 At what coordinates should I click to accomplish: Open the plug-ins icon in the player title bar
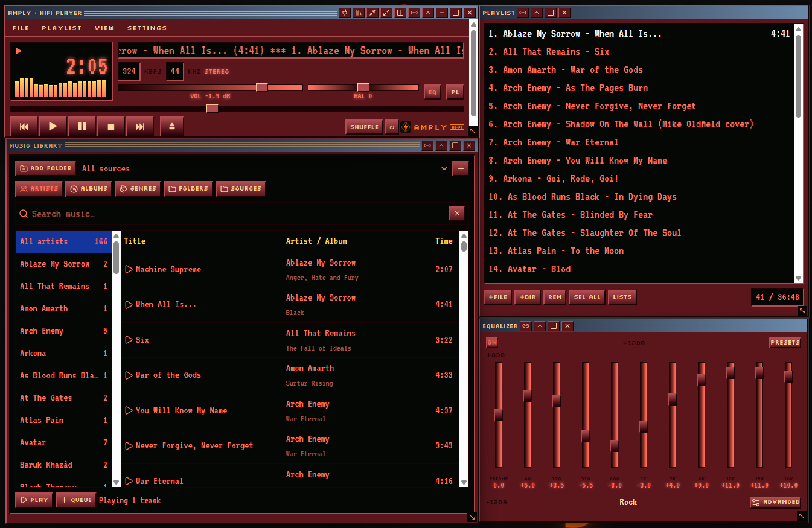click(x=345, y=13)
